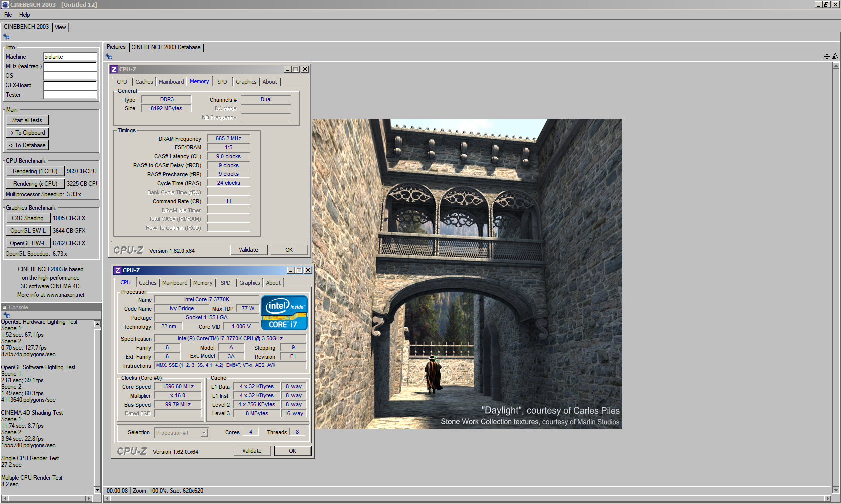Click the GFX-Board input field

click(70, 85)
